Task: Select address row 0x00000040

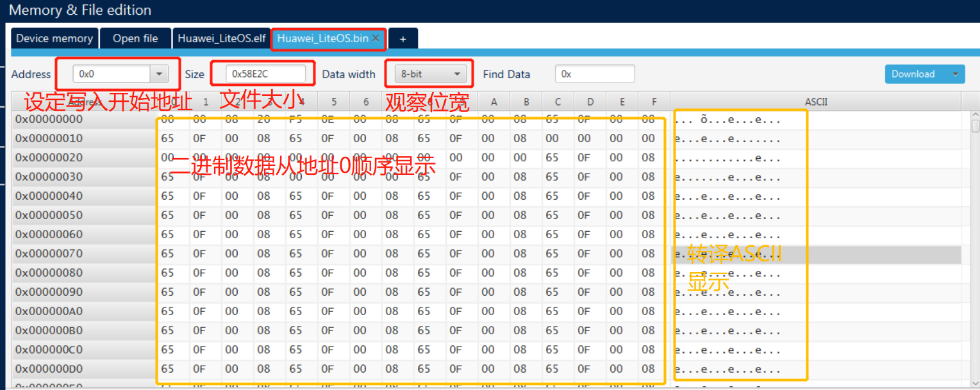Action: [85, 196]
